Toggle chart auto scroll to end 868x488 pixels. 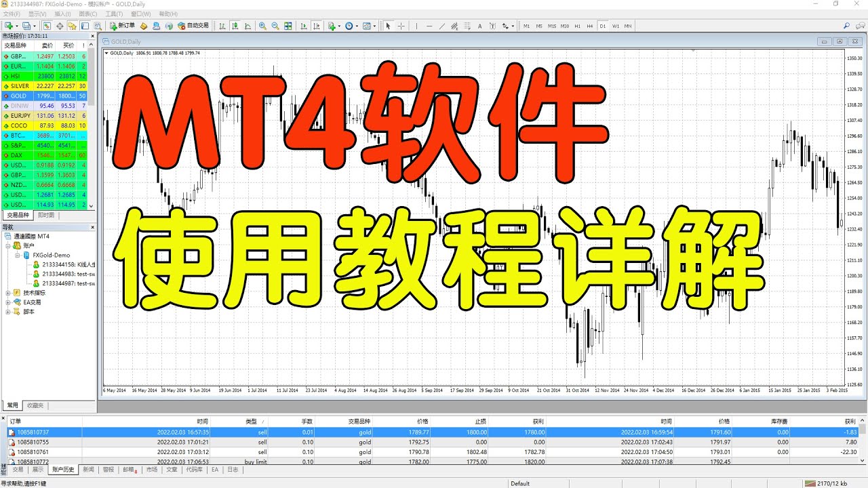click(x=304, y=26)
